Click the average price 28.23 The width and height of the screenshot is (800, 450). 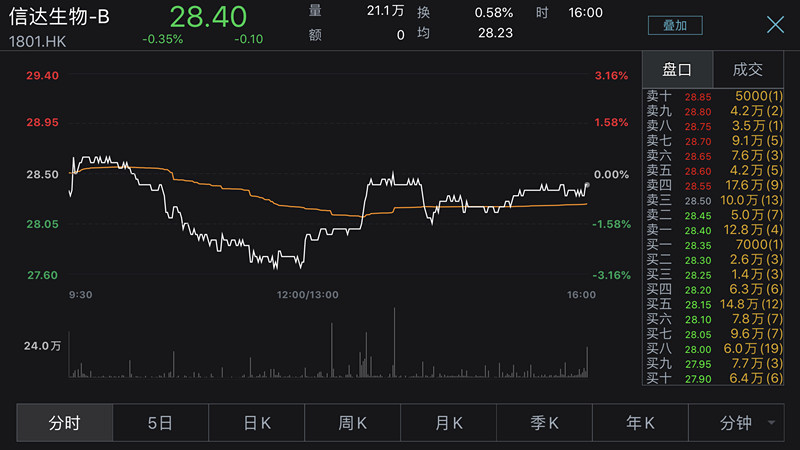[495, 33]
